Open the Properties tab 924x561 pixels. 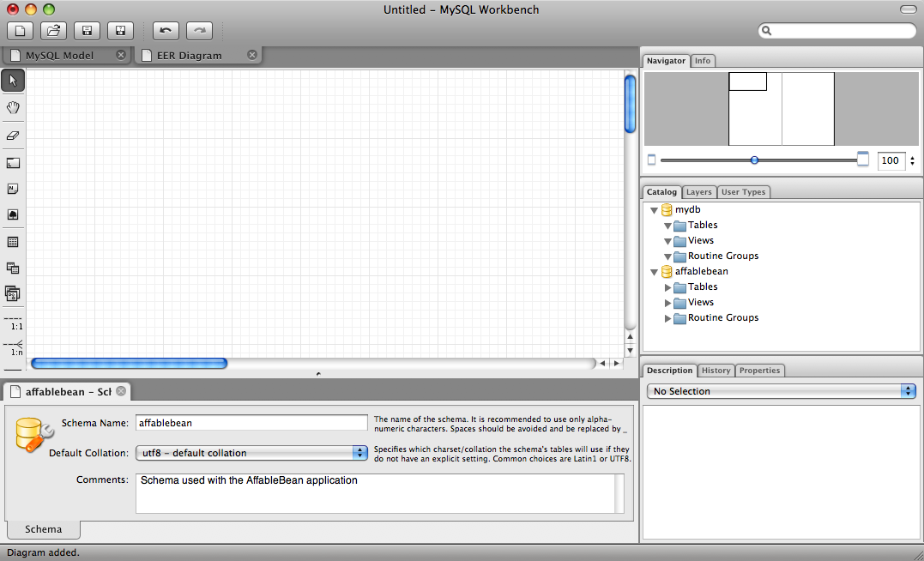pyautogui.click(x=759, y=371)
